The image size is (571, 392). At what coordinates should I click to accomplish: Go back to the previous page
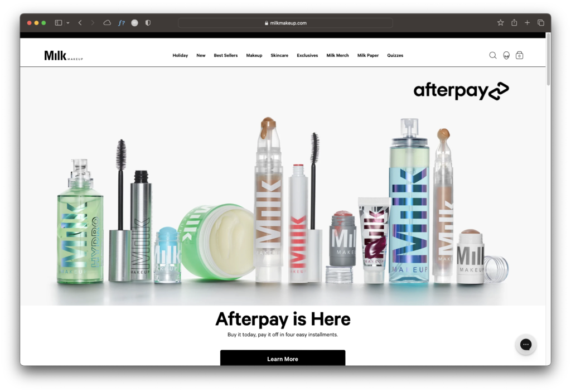80,23
